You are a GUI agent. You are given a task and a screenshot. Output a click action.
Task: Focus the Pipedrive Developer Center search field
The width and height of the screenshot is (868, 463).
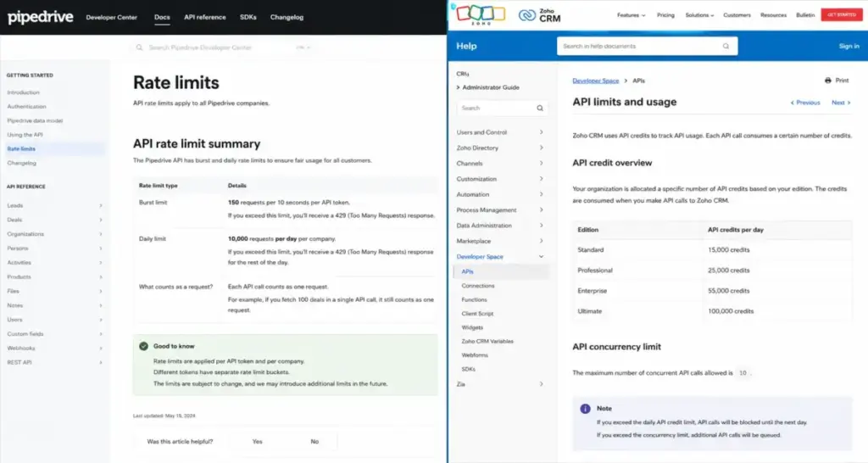[x=224, y=47]
